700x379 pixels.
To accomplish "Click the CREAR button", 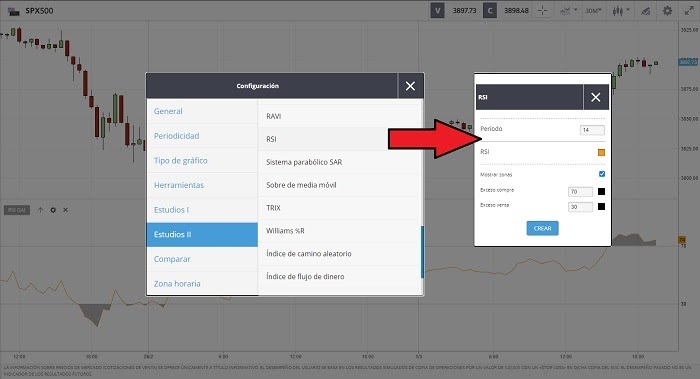I will [542, 228].
